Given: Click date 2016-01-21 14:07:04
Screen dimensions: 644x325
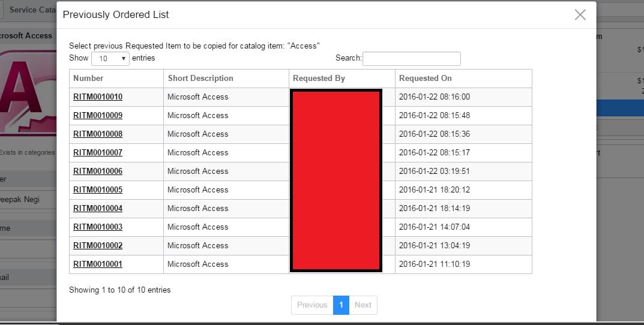Looking at the screenshot, I should tap(435, 227).
